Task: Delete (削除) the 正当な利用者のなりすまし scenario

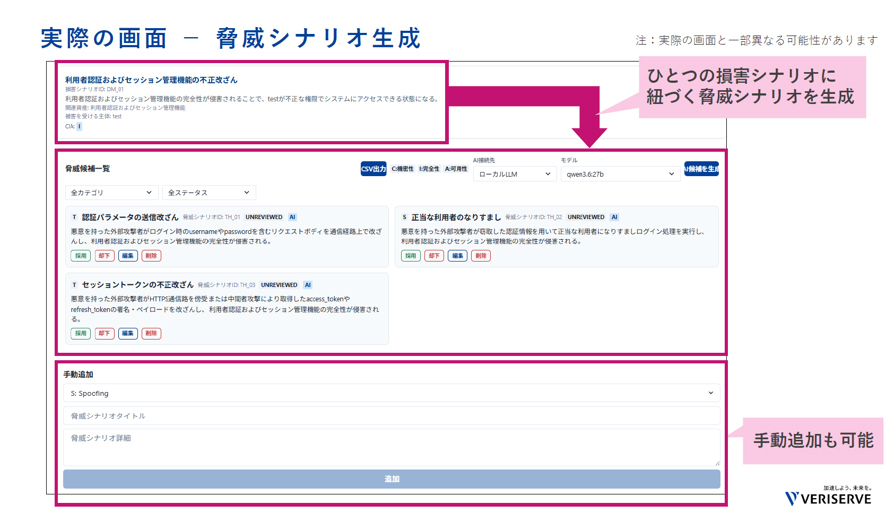Action: pyautogui.click(x=481, y=256)
